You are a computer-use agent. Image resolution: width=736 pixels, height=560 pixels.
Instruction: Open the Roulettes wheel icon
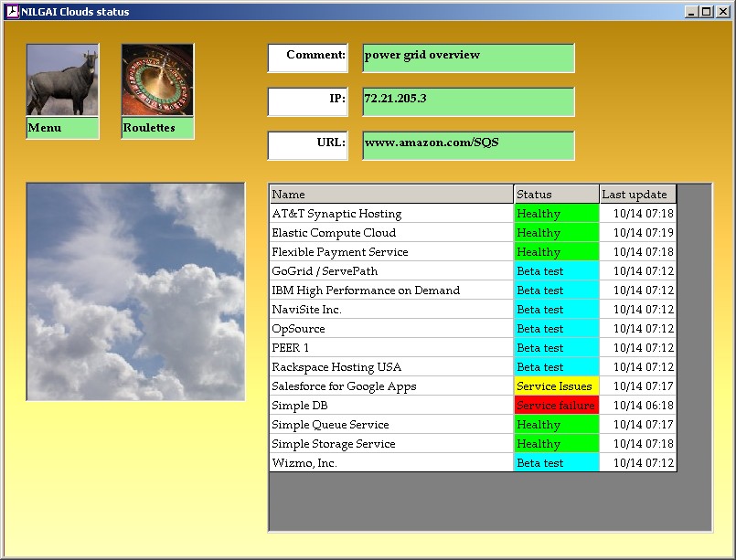tap(157, 79)
